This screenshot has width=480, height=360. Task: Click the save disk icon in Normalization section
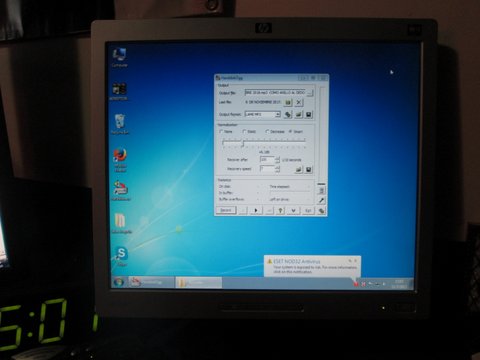(309, 170)
